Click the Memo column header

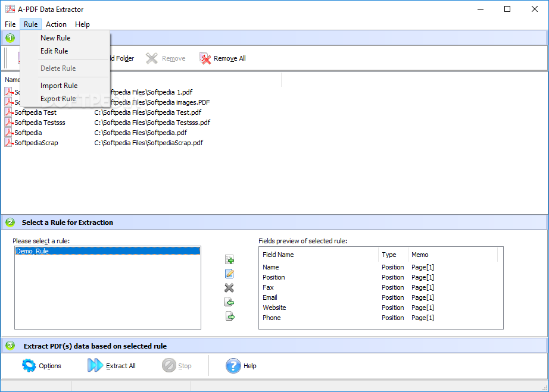click(453, 255)
